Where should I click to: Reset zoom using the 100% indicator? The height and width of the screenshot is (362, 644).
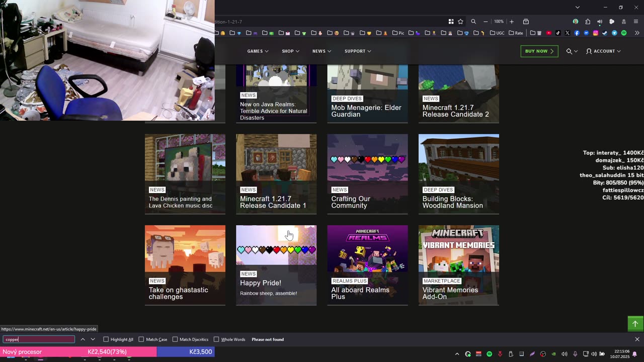[499, 22]
